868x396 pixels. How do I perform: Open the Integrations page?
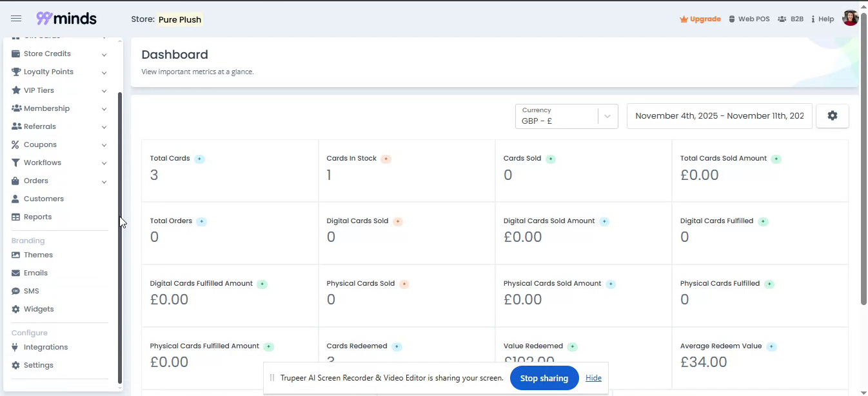click(x=45, y=347)
